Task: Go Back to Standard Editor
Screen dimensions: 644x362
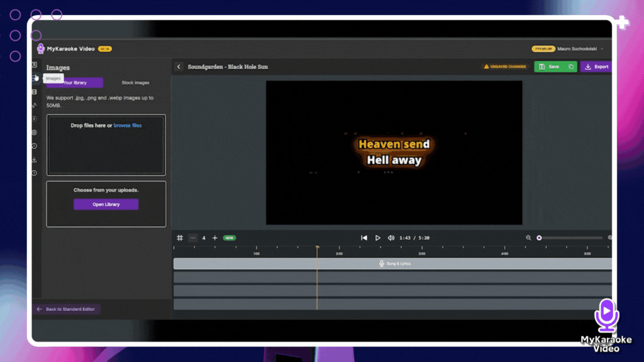Action: (x=66, y=309)
